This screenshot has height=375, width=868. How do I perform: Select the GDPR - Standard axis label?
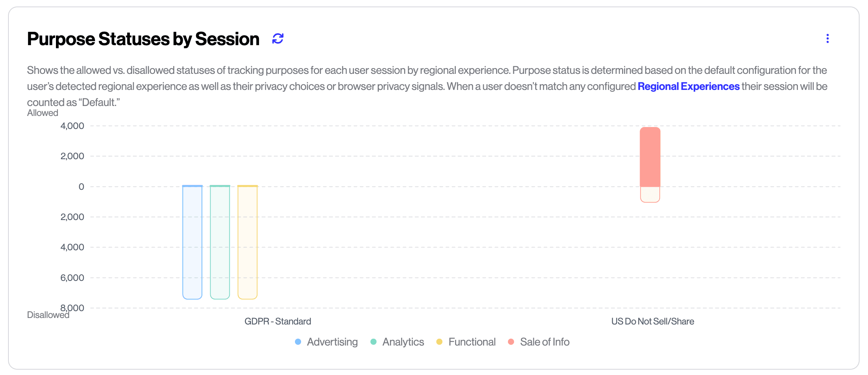tap(277, 321)
